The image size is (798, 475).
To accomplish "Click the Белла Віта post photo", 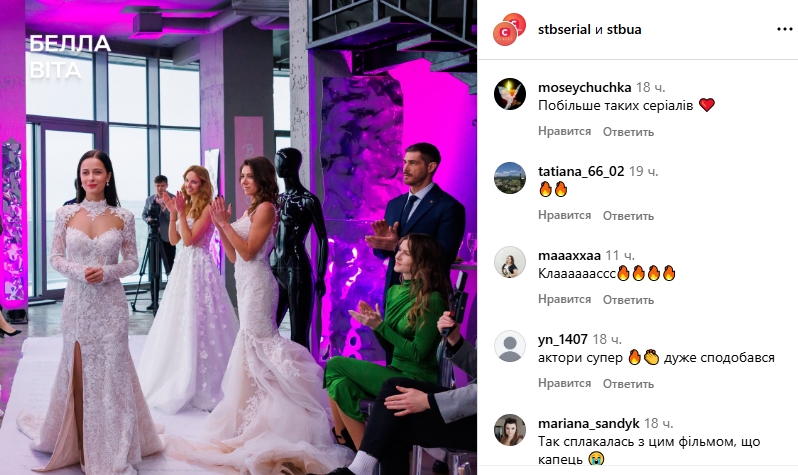I will pyautogui.click(x=238, y=237).
